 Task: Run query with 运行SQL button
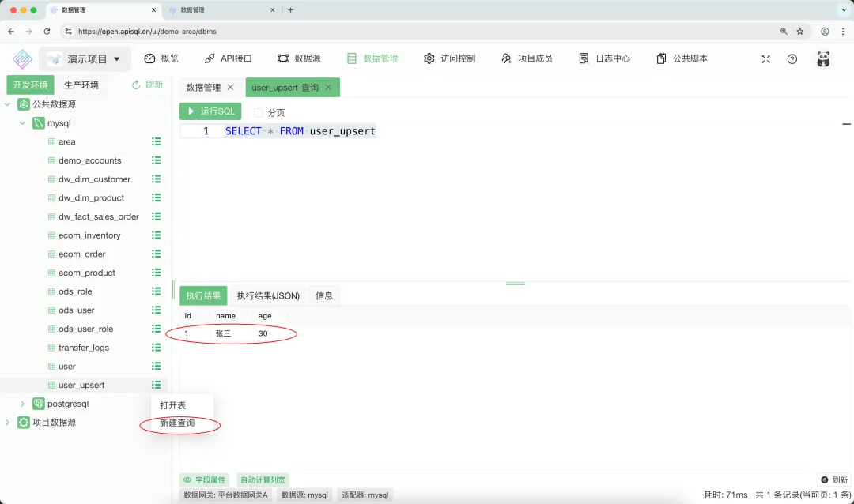210,111
